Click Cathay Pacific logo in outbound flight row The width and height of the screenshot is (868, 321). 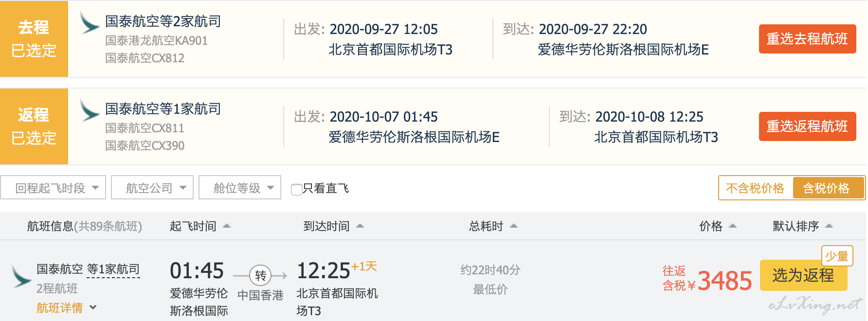coord(90,23)
